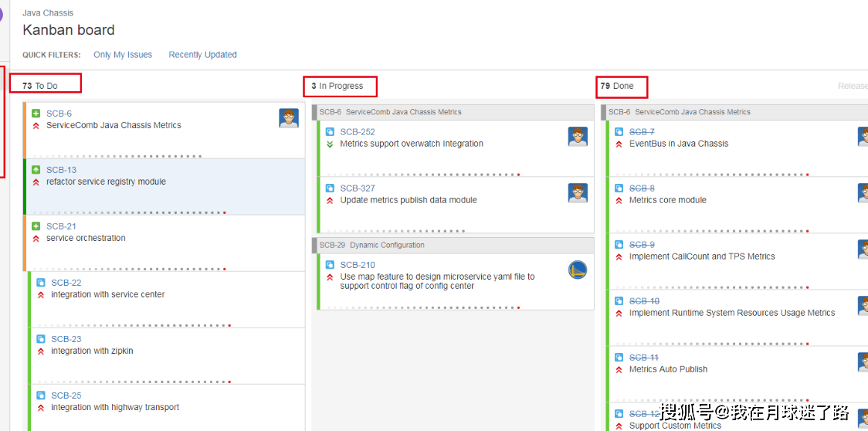The image size is (868, 431).
Task: Select the SCB-29 Dynamic Configuration group header
Action: tap(453, 245)
